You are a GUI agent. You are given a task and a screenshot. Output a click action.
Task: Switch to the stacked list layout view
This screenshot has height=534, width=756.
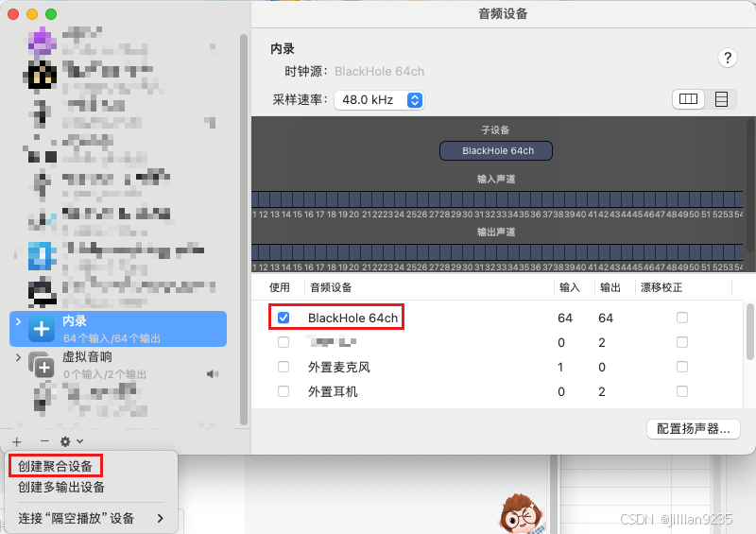tap(721, 99)
